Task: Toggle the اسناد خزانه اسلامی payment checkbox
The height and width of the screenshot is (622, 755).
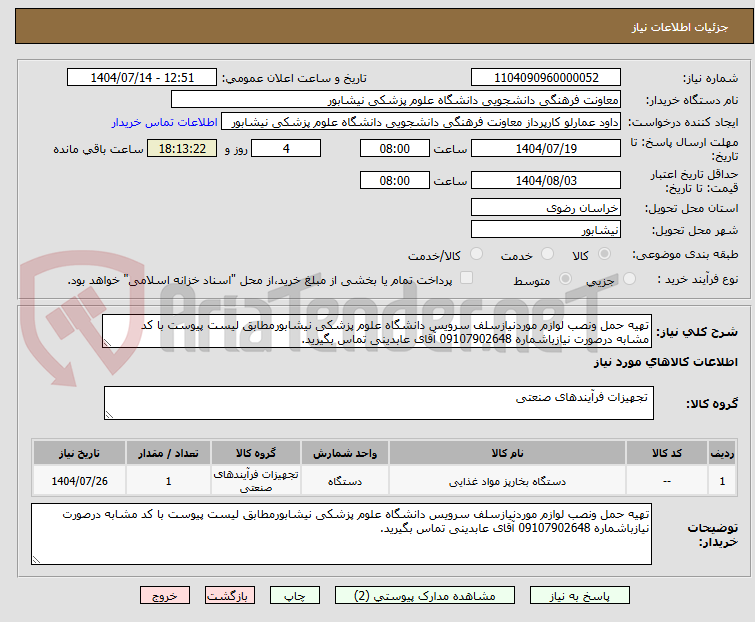Action: (466, 278)
